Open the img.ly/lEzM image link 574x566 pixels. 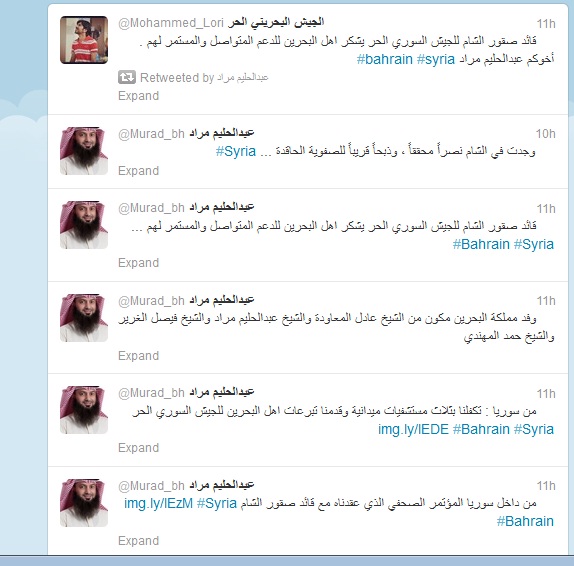tap(159, 503)
